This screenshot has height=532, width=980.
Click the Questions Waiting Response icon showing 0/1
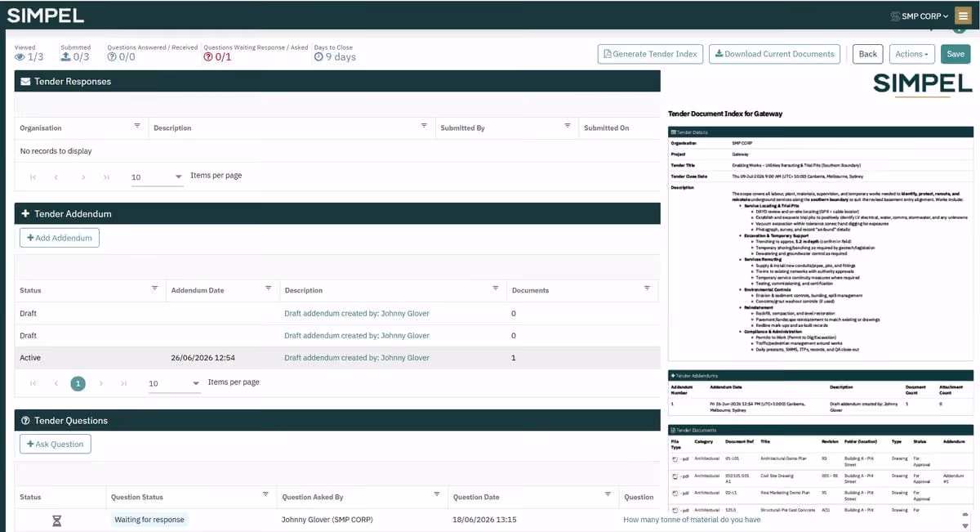[208, 57]
